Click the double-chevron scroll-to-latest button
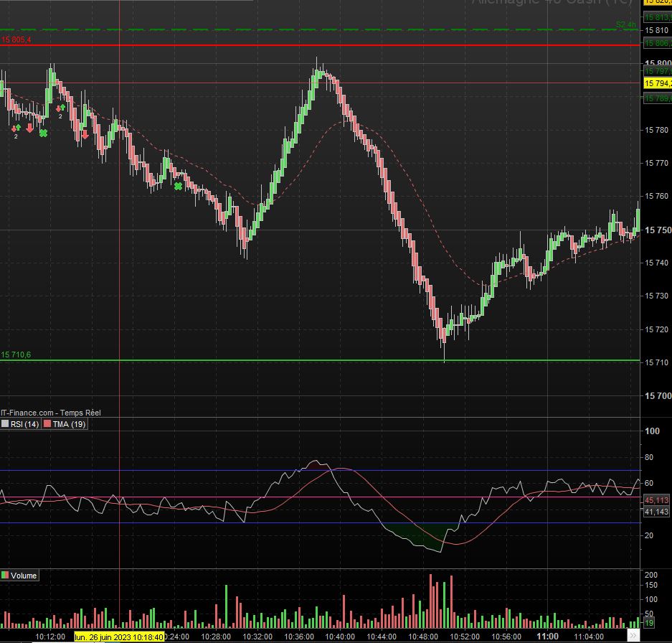Image resolution: width=672 pixels, height=643 pixels. [633, 635]
